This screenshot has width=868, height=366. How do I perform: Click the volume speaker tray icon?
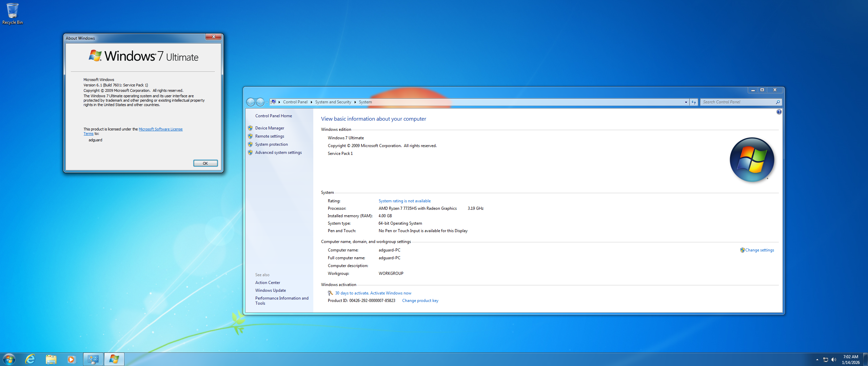[834, 360]
